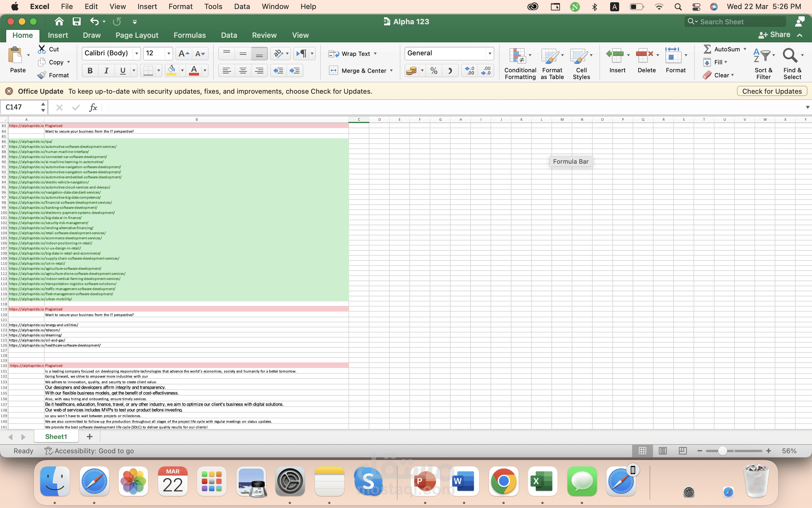Expand the AutoSum dropdown arrow
Image resolution: width=812 pixels, height=508 pixels.
click(x=745, y=49)
